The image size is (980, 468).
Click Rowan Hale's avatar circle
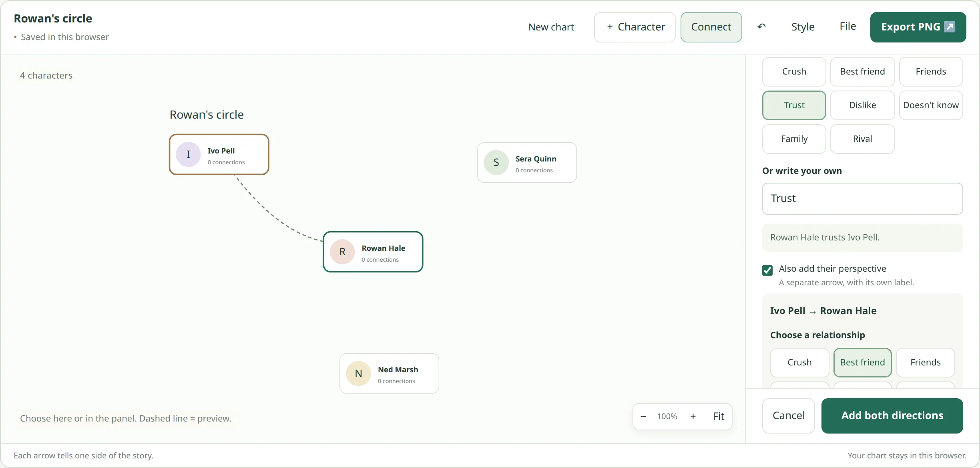coord(342,252)
